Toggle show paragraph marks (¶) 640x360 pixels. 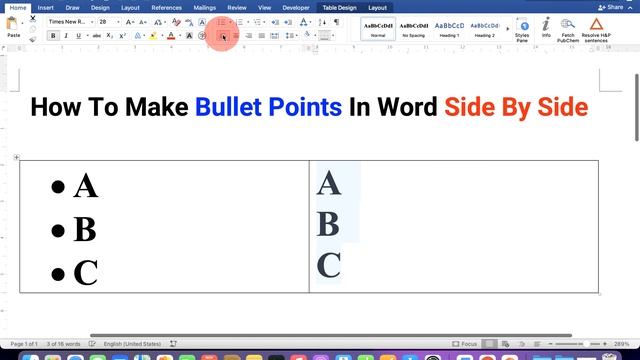pos(336,22)
